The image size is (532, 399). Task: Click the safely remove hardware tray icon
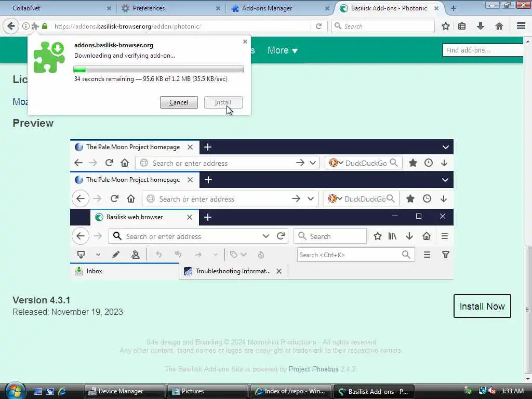pyautogui.click(x=468, y=391)
